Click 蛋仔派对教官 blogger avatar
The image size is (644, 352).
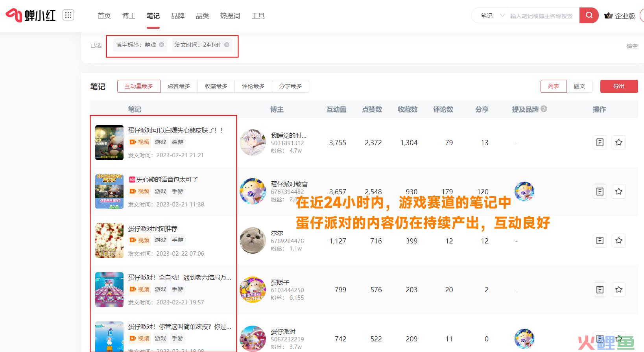253,191
